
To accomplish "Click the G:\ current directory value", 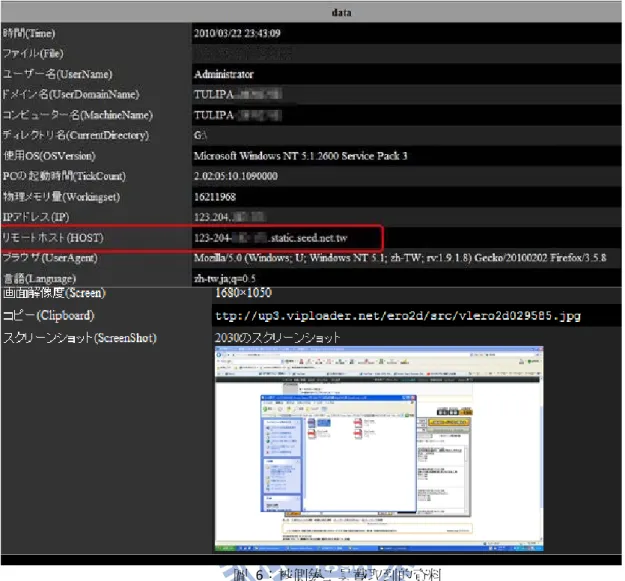I will point(200,136).
